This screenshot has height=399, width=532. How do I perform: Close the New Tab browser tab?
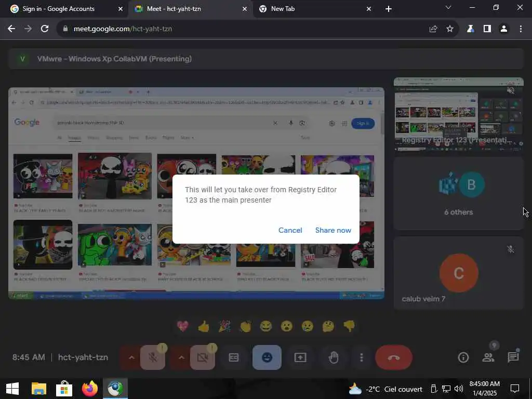(x=369, y=9)
